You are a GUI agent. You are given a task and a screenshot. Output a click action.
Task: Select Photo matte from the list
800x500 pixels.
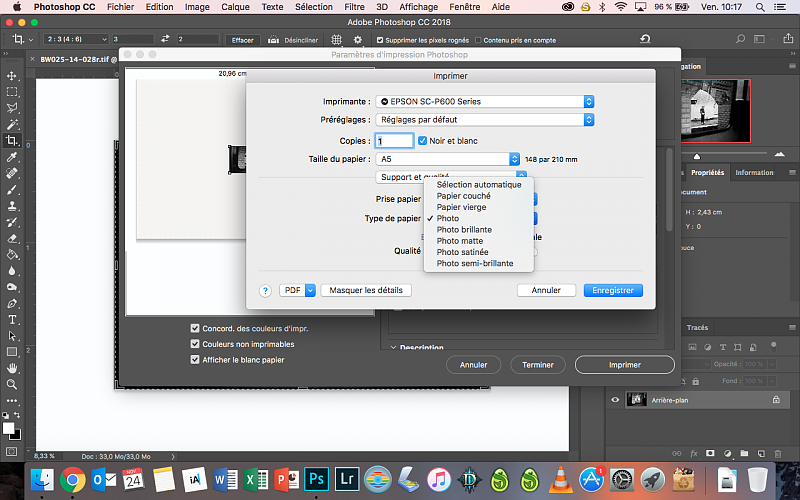pos(460,241)
